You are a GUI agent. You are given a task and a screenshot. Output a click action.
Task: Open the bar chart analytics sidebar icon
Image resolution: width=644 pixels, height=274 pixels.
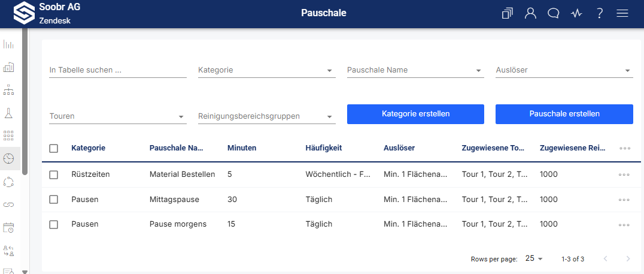[x=9, y=44]
